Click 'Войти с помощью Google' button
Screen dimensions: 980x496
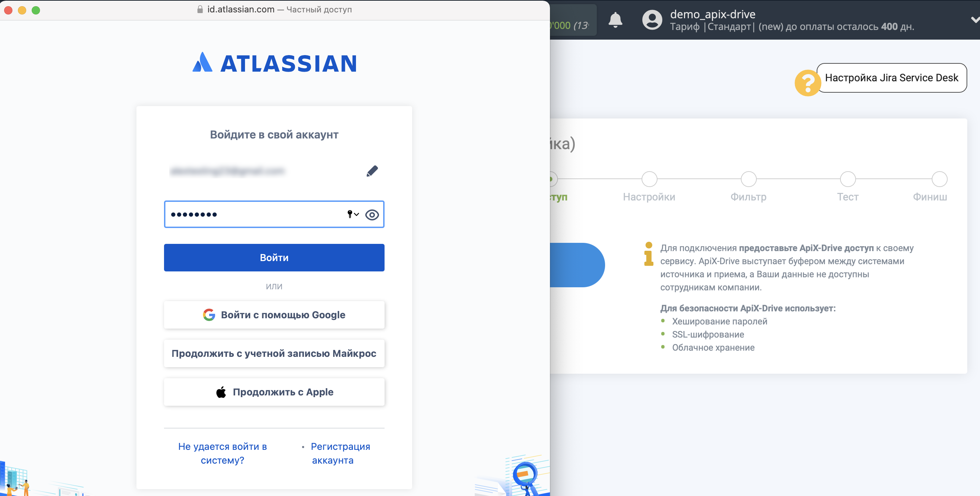pyautogui.click(x=275, y=315)
